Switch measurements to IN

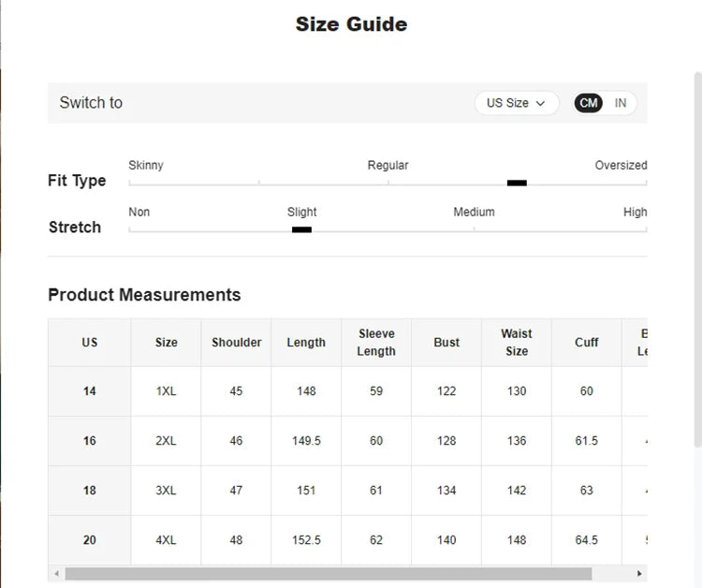[621, 103]
